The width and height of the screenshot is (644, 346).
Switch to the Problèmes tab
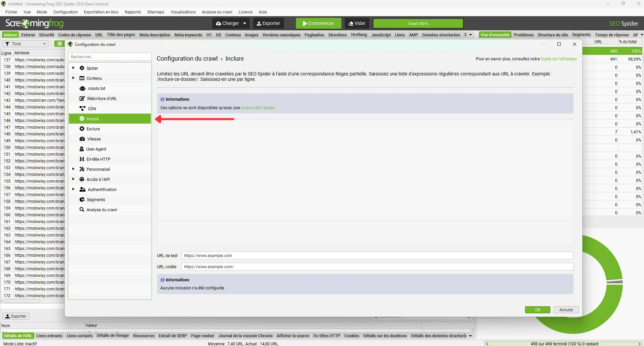tap(523, 35)
